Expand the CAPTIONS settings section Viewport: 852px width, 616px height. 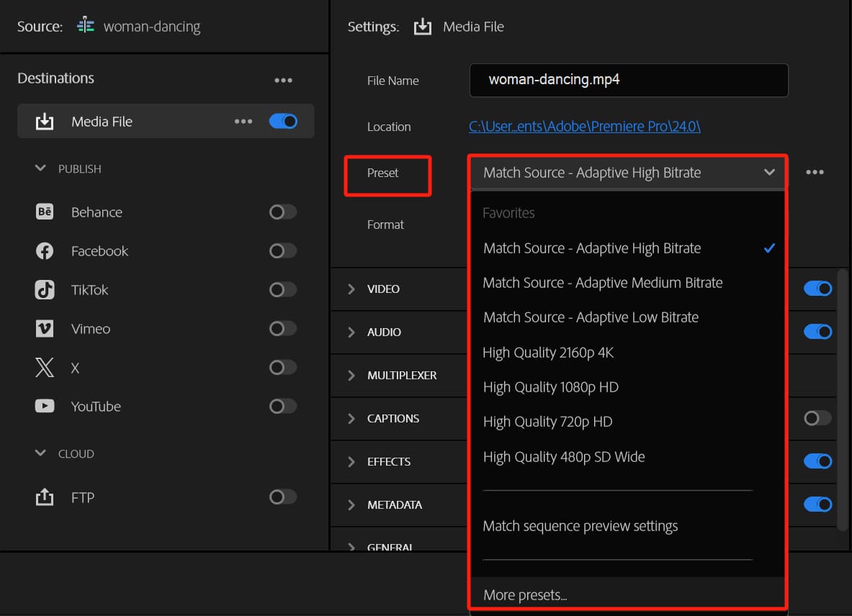[351, 418]
